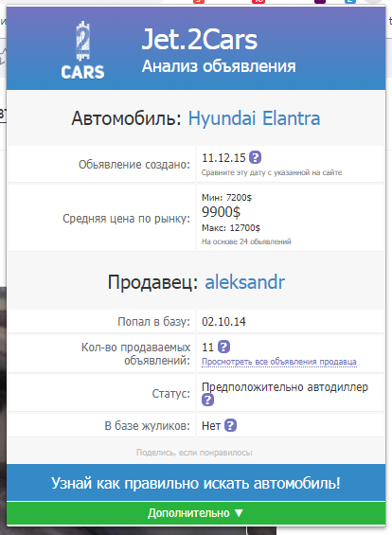Select the Попал в базу date 02.10.14
Screen dimensions: 392x535
pos(223,322)
